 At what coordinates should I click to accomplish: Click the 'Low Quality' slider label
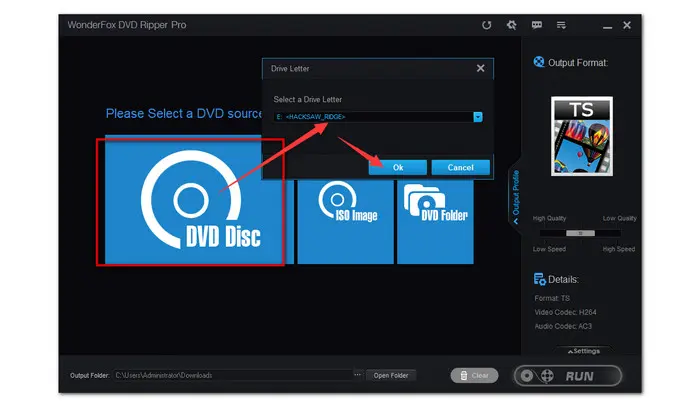pyautogui.click(x=620, y=218)
